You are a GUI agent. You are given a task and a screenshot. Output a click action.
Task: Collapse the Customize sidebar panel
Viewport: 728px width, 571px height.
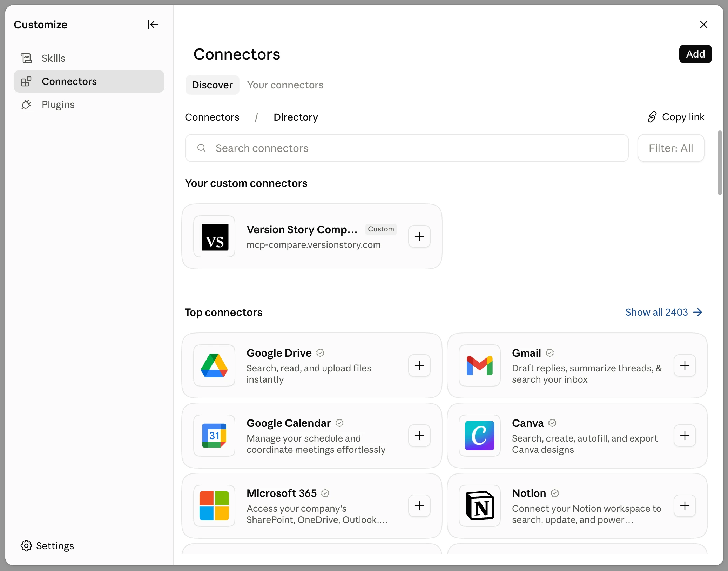coord(153,25)
